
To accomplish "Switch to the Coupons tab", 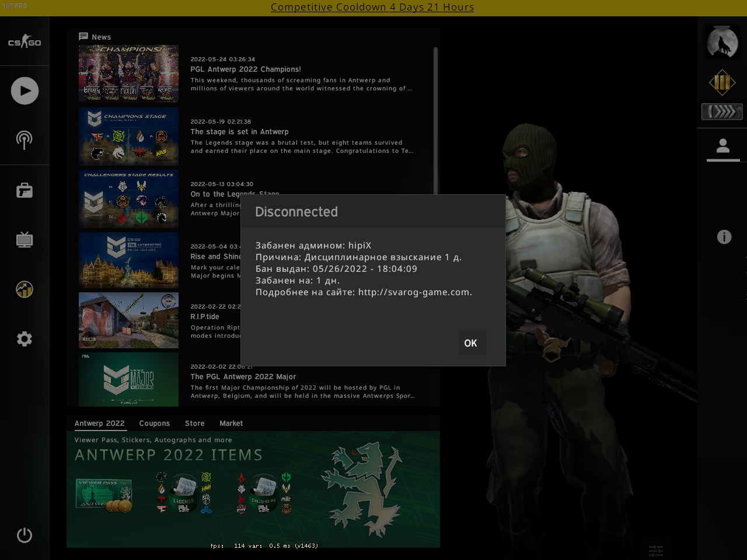I will pos(155,423).
